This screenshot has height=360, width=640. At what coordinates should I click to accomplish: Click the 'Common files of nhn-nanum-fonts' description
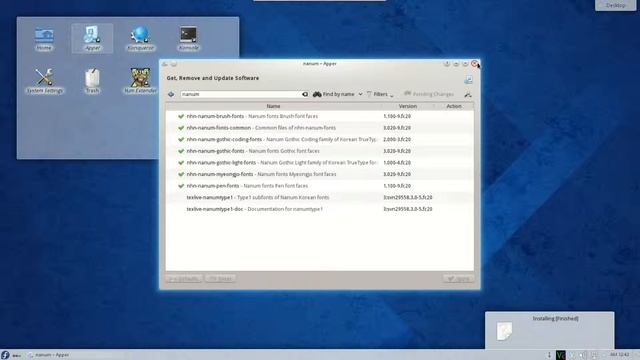tap(295, 128)
